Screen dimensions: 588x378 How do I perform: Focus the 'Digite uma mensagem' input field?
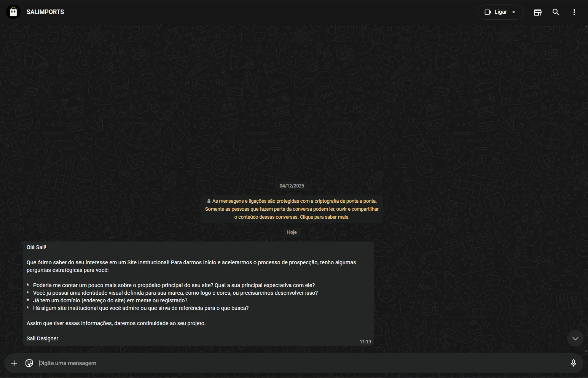(297, 364)
